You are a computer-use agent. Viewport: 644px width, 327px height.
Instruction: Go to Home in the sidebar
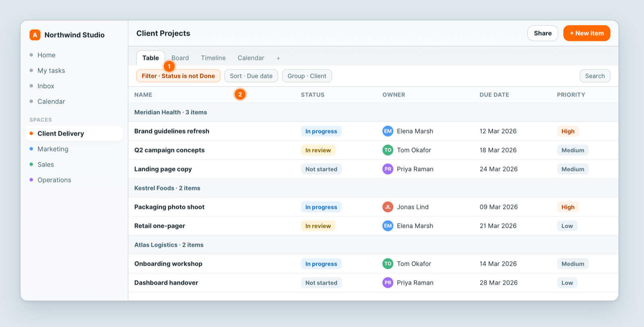74,55
